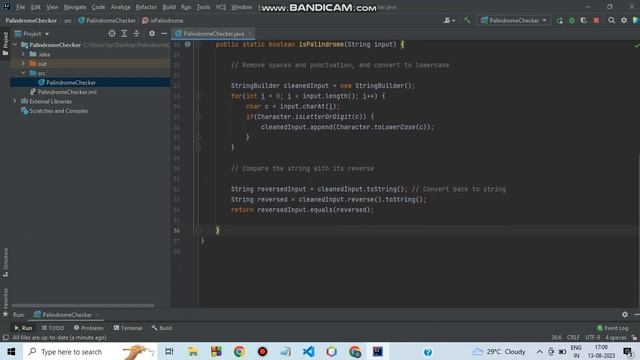The image size is (640, 360).
Task: Click the green inspection checkmark in editor corner
Action: pos(636,45)
